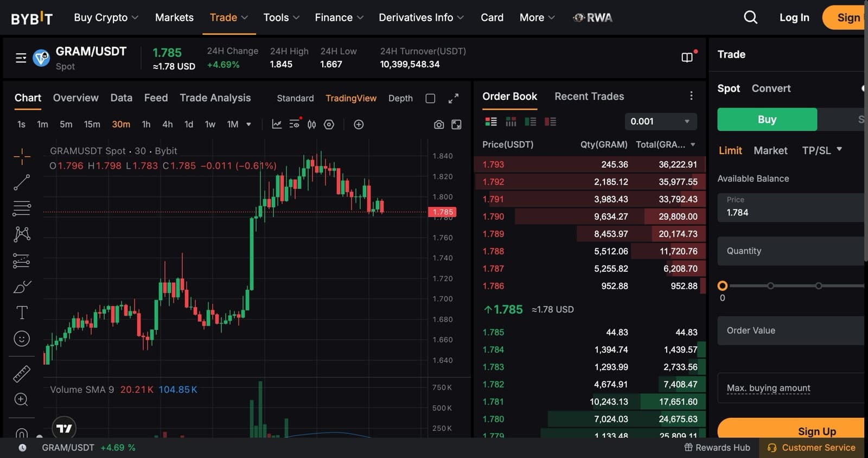Activate the zoom in tool
The image size is (868, 458).
tap(21, 399)
